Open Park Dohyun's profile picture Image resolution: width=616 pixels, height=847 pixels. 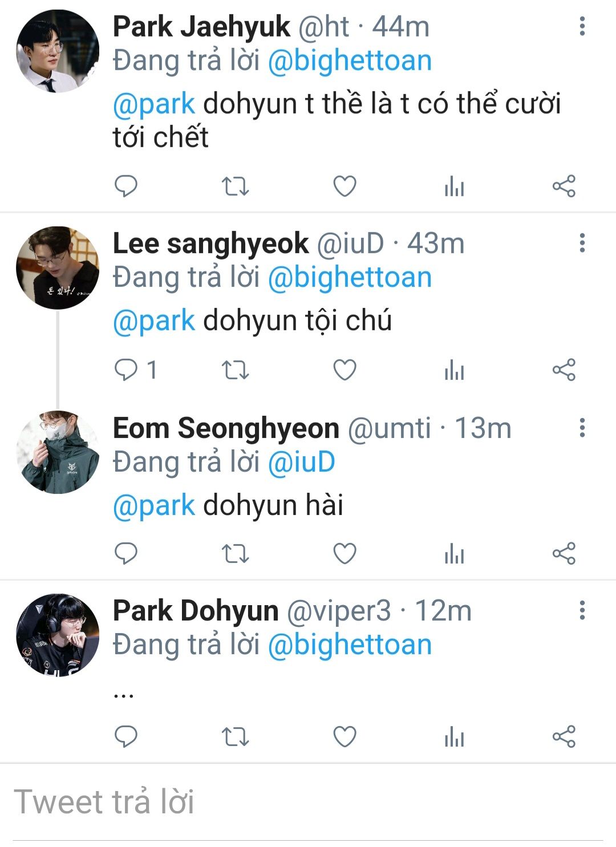[58, 635]
